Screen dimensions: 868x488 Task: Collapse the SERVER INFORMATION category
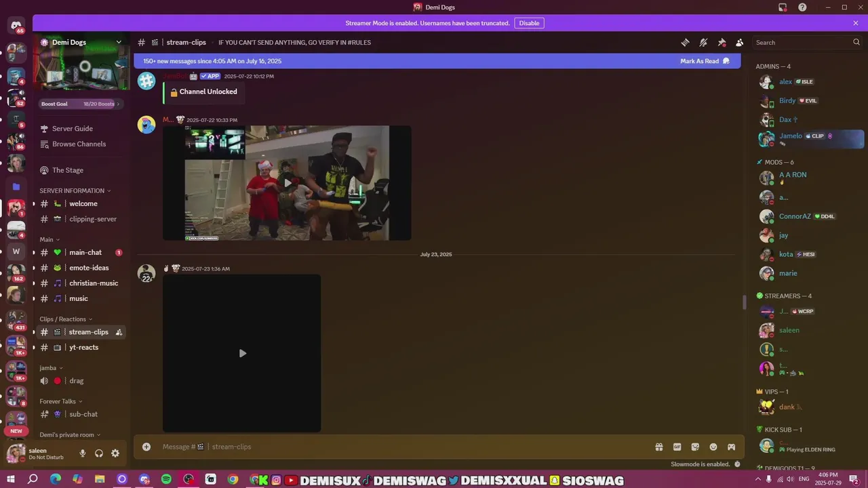point(75,190)
